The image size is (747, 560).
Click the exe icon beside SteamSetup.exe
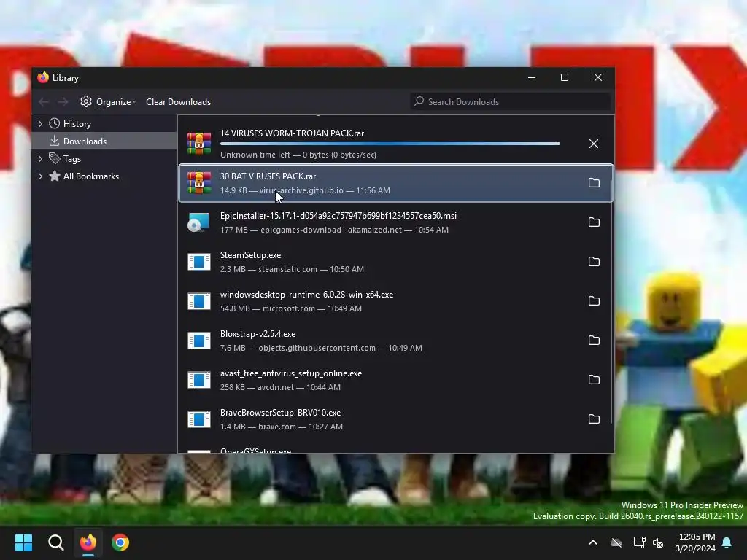(x=199, y=262)
